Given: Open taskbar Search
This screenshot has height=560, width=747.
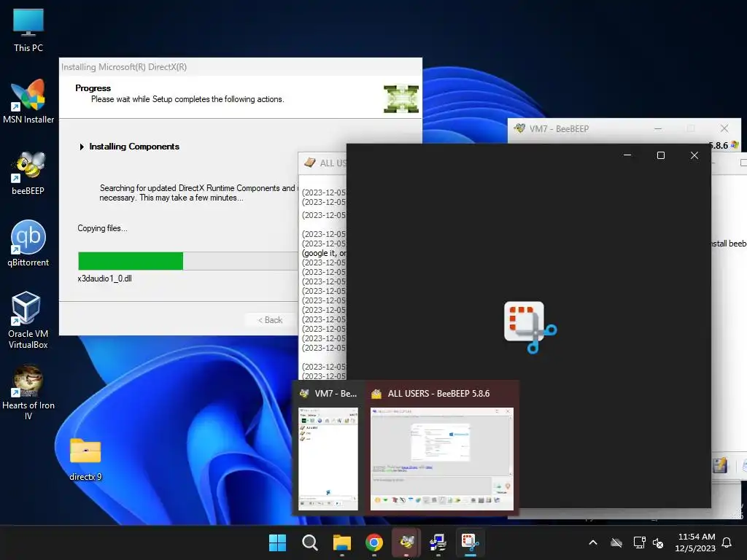Looking at the screenshot, I should 309,542.
